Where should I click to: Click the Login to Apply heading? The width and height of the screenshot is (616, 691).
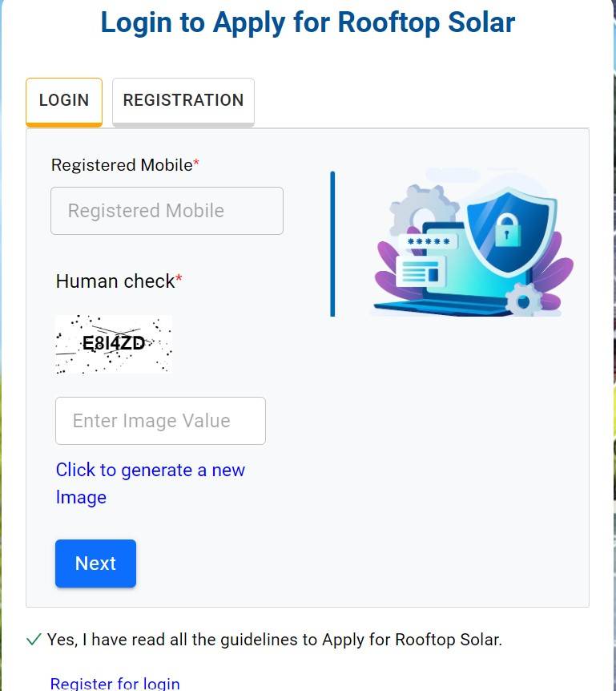pyautogui.click(x=308, y=22)
